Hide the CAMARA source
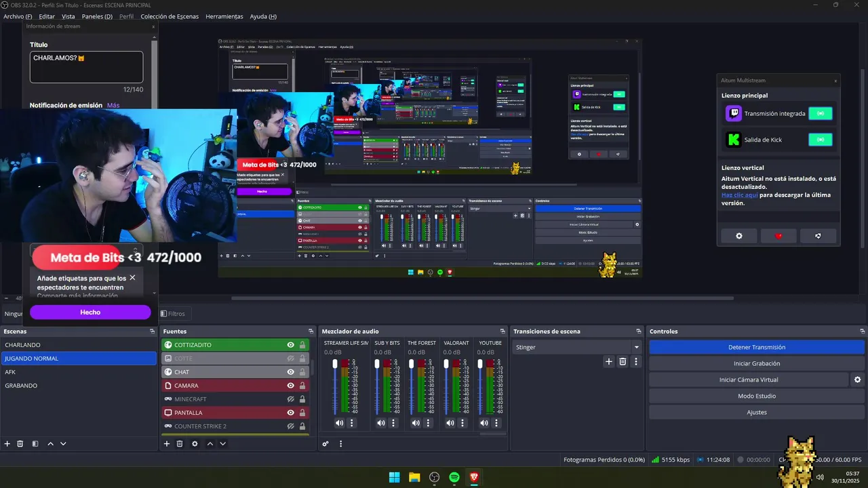Screen dimensions: 868x488 click(x=290, y=386)
